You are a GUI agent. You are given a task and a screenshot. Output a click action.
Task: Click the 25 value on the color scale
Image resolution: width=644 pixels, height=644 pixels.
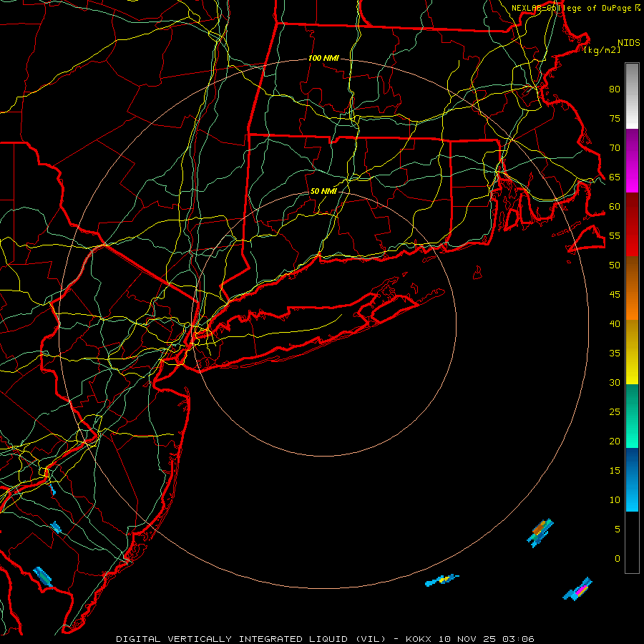point(615,412)
